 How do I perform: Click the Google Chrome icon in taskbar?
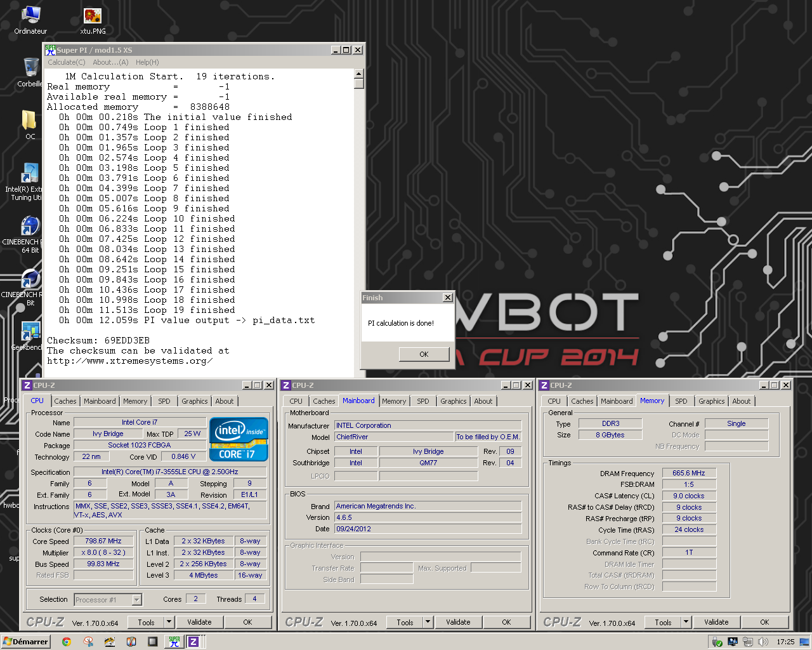pyautogui.click(x=66, y=642)
